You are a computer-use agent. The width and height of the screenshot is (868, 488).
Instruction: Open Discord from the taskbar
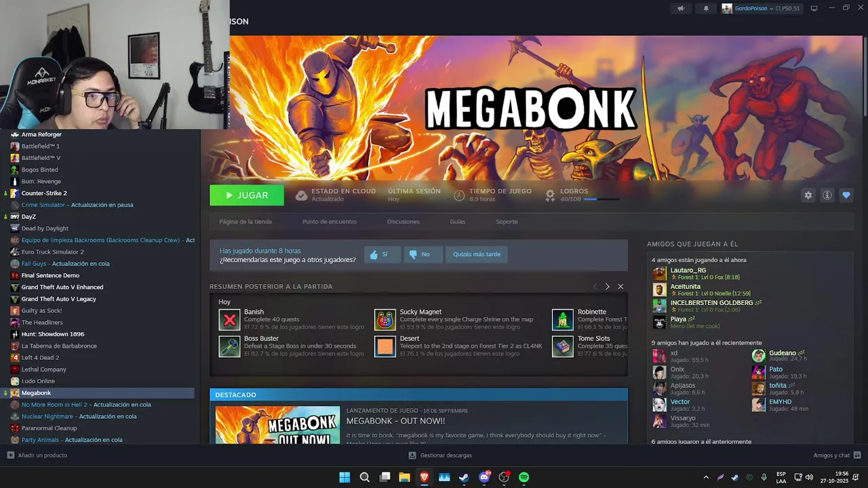pyautogui.click(x=484, y=477)
